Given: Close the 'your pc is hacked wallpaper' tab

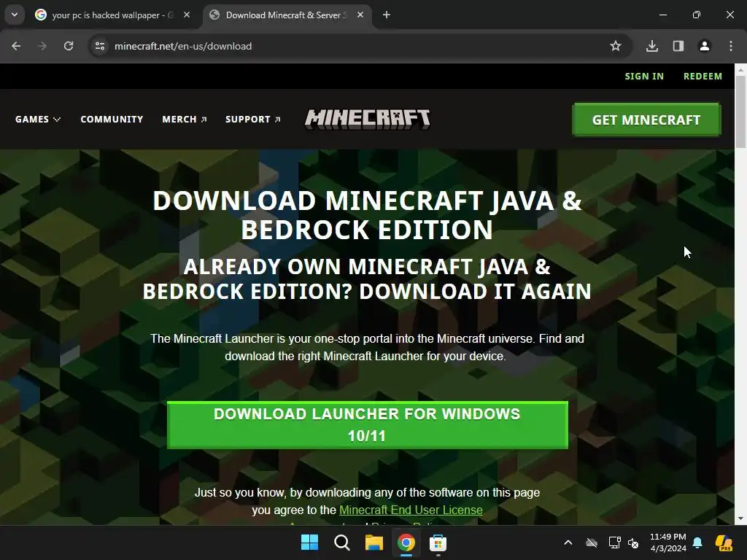Looking at the screenshot, I should (x=187, y=15).
